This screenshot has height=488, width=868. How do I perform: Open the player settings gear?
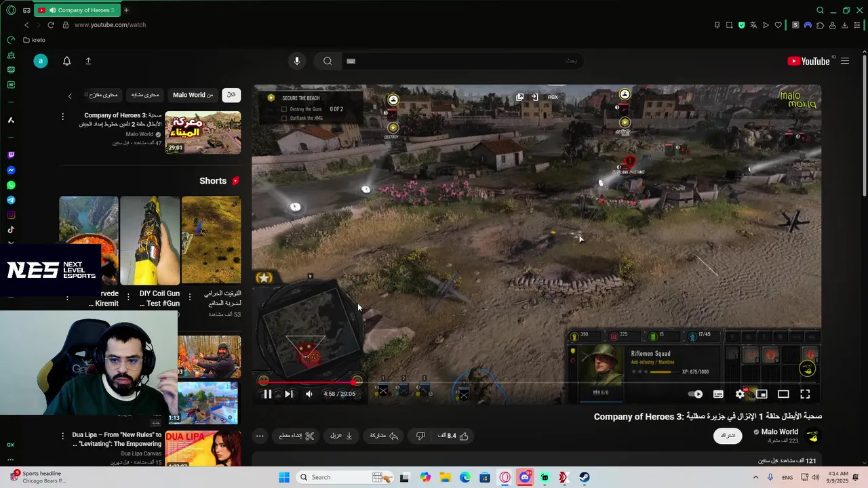click(x=740, y=394)
